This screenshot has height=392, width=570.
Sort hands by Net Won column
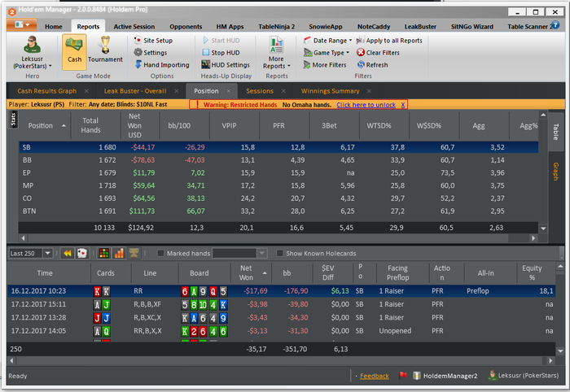(x=251, y=273)
